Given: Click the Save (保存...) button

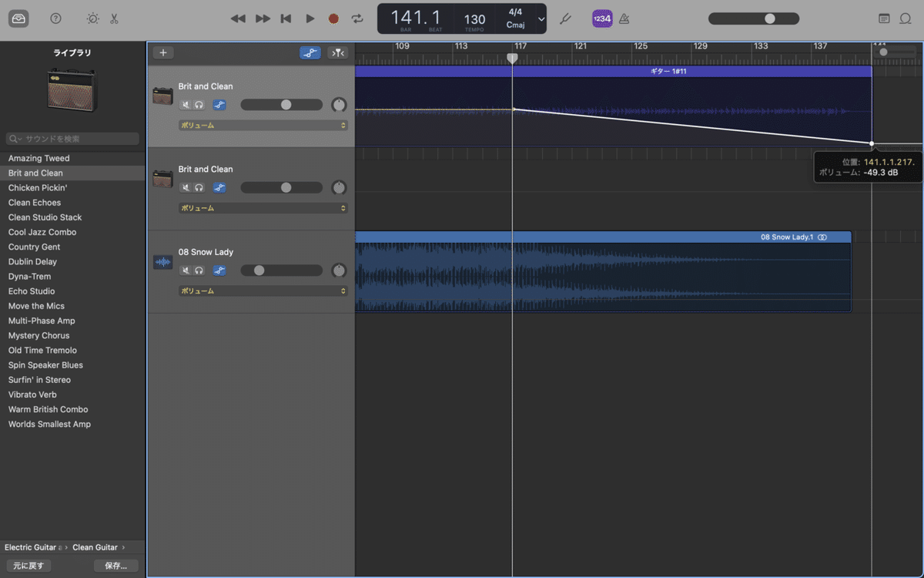Looking at the screenshot, I should coord(116,566).
